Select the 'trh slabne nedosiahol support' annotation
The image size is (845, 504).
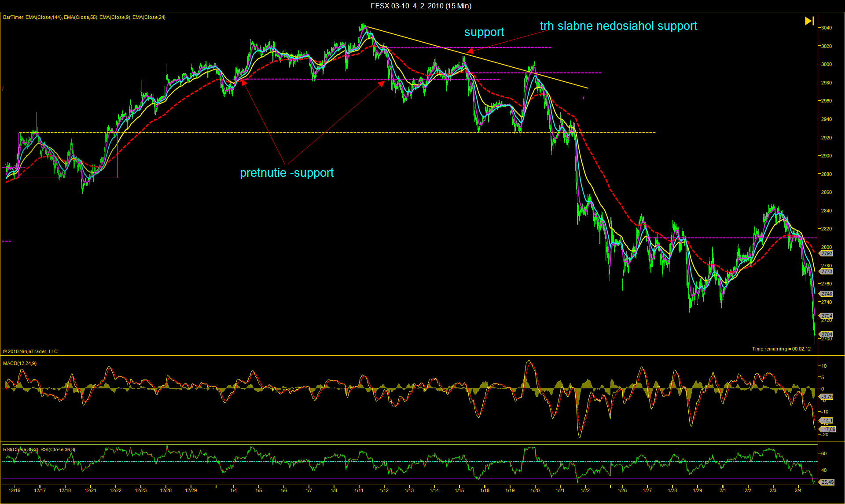[x=618, y=26]
